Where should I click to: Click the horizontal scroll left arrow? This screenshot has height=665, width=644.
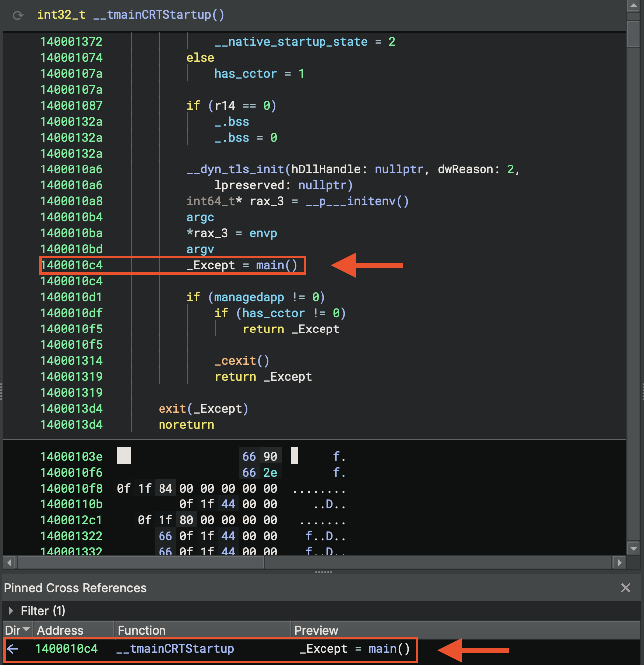pyautogui.click(x=9, y=563)
